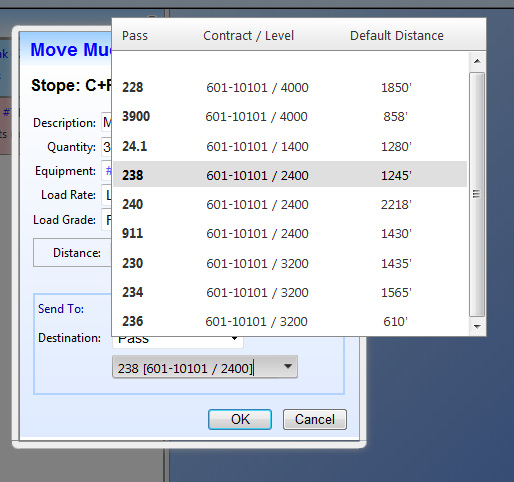Click the Default Distance column header
Viewport: 514px width, 482px height.
click(397, 36)
